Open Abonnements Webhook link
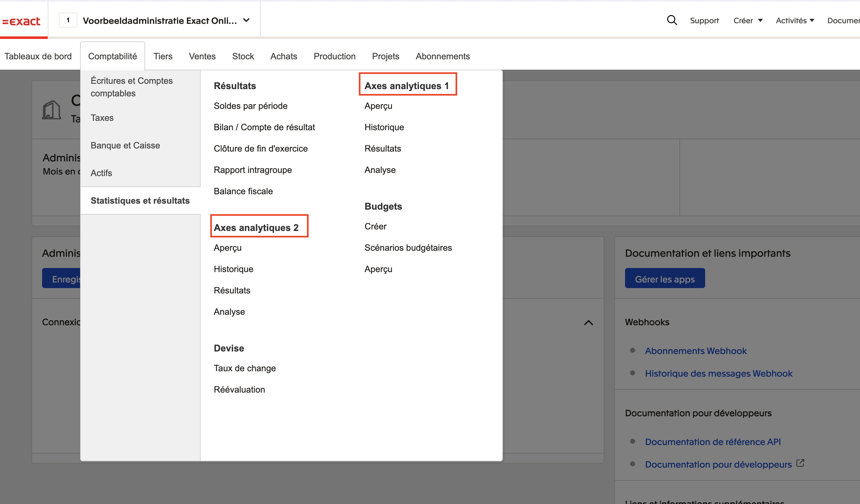 click(695, 351)
